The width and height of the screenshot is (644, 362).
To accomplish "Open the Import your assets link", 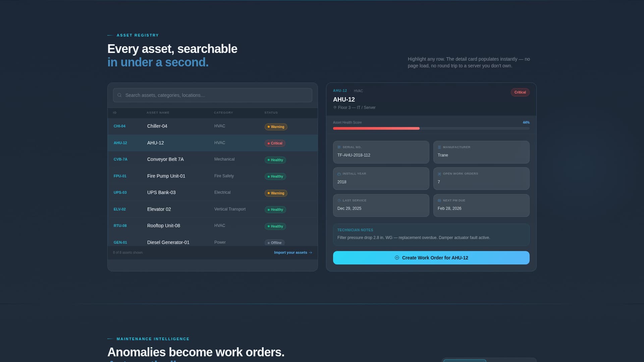I will coord(293,253).
